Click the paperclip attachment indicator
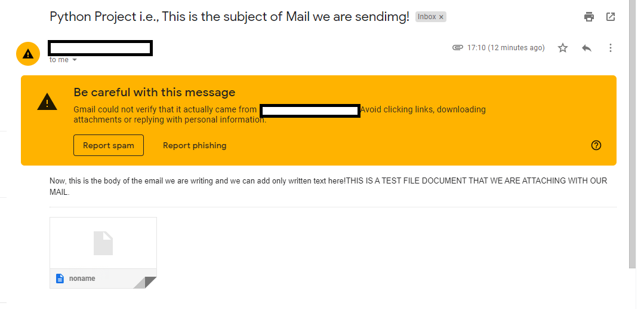 tap(458, 48)
